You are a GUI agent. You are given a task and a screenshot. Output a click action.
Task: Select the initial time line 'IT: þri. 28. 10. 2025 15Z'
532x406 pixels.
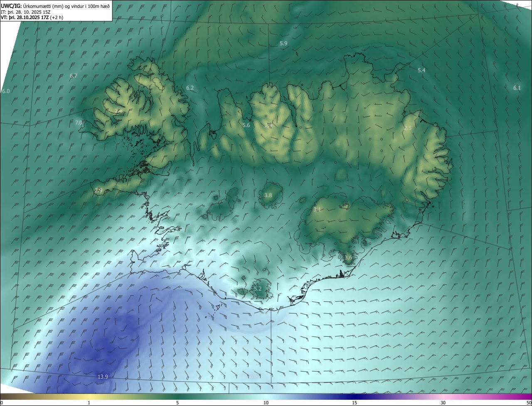pyautogui.click(x=26, y=12)
